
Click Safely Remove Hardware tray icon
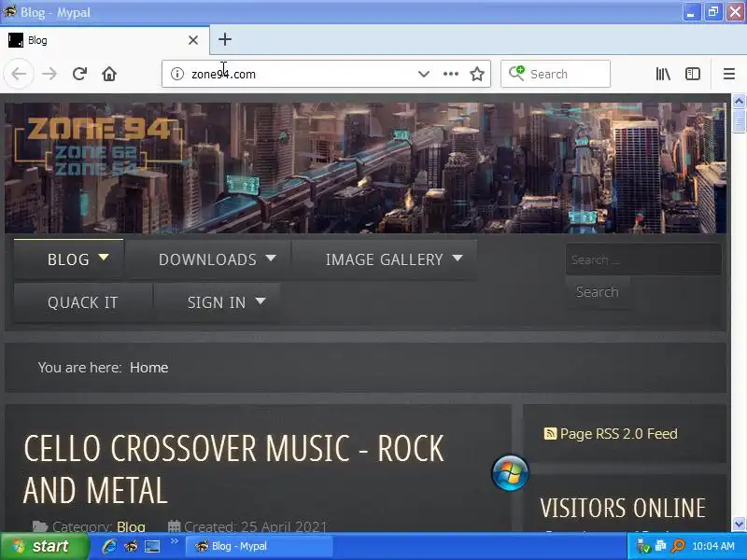[642, 546]
